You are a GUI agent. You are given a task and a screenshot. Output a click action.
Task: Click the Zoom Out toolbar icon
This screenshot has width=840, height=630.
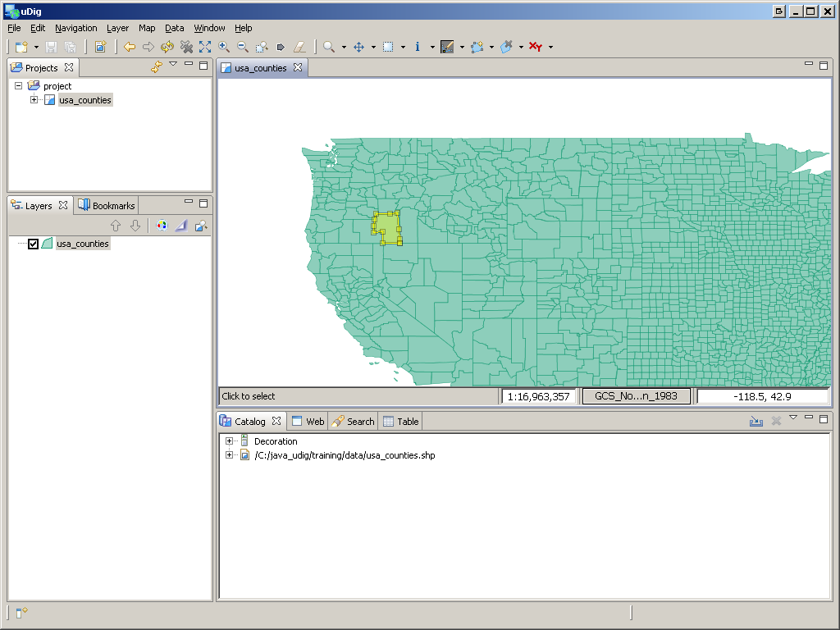(243, 47)
